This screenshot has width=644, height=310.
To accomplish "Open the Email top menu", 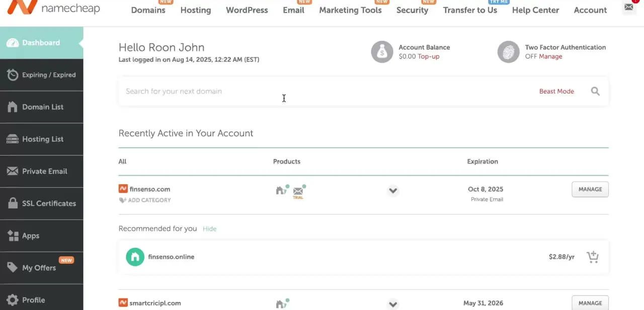I will coord(293,10).
